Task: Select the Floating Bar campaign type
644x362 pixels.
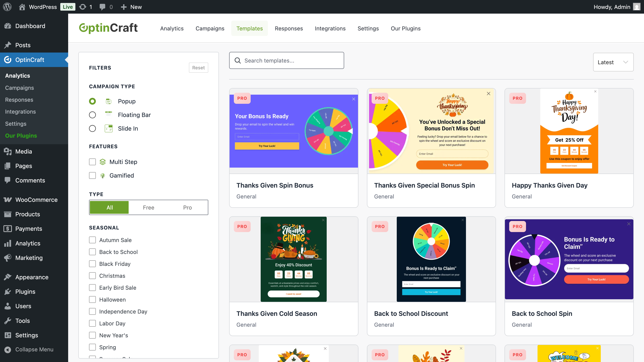Action: (x=92, y=115)
